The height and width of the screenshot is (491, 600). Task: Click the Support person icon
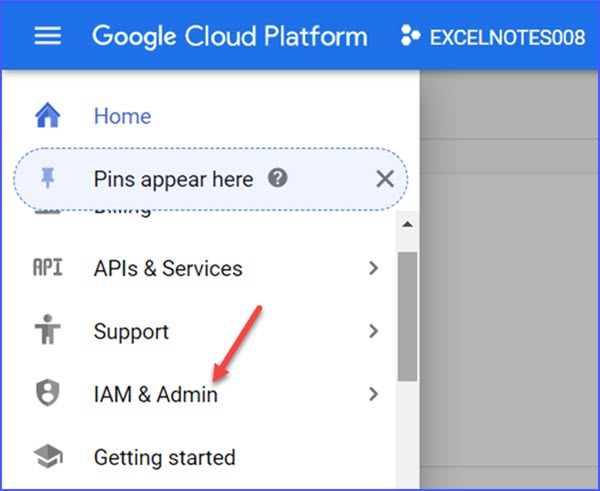[x=47, y=330]
